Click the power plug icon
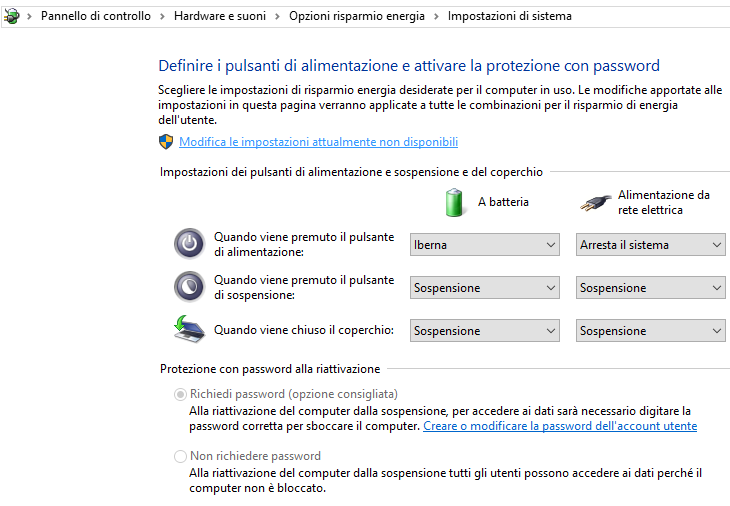The image size is (730, 506). [x=594, y=203]
